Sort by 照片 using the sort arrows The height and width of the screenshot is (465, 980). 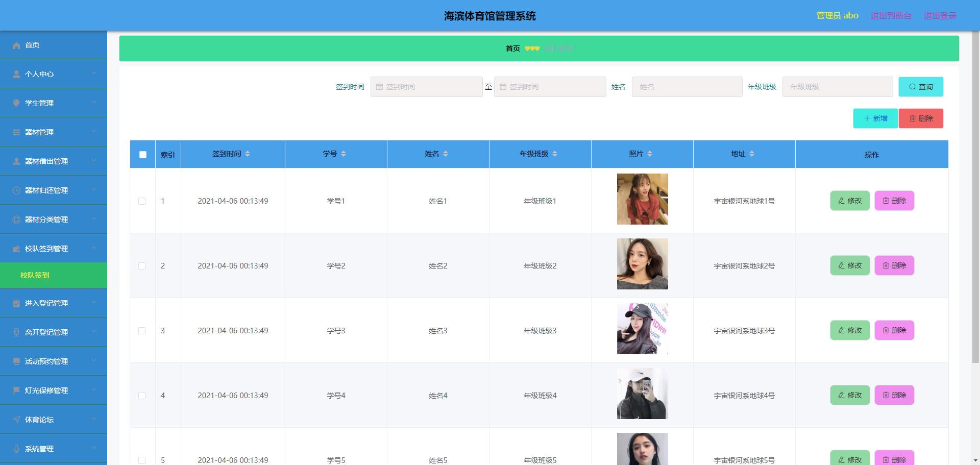650,154
